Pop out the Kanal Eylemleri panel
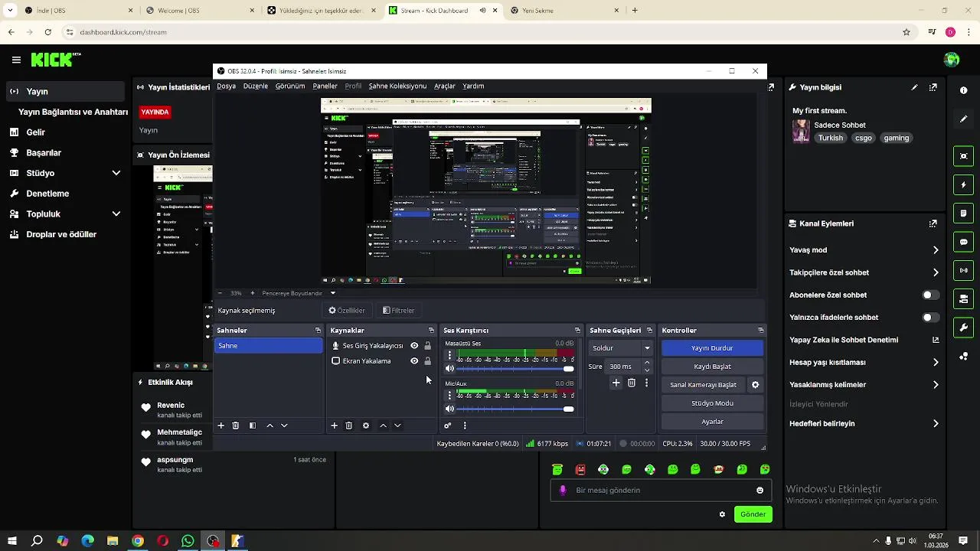980x551 pixels. (x=933, y=223)
